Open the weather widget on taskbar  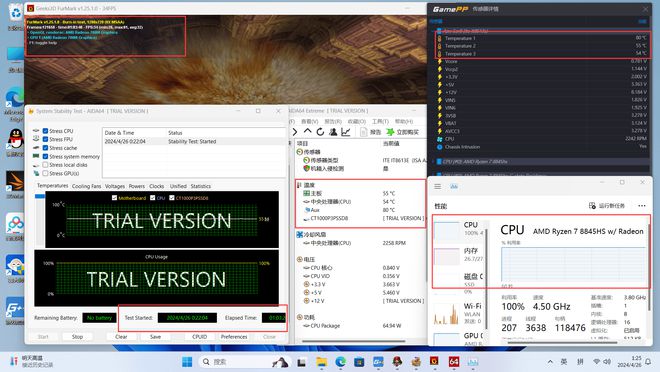click(32, 361)
